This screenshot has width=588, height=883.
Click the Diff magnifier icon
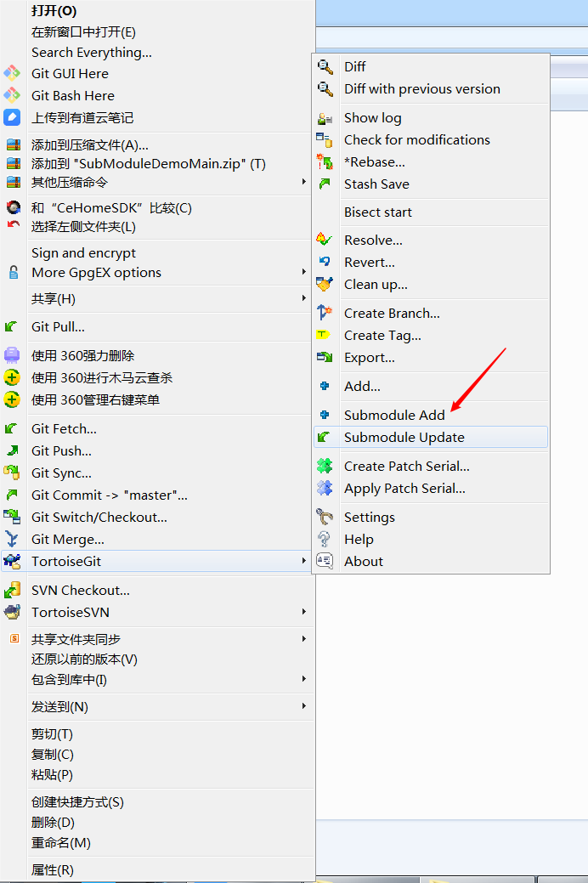click(x=325, y=66)
